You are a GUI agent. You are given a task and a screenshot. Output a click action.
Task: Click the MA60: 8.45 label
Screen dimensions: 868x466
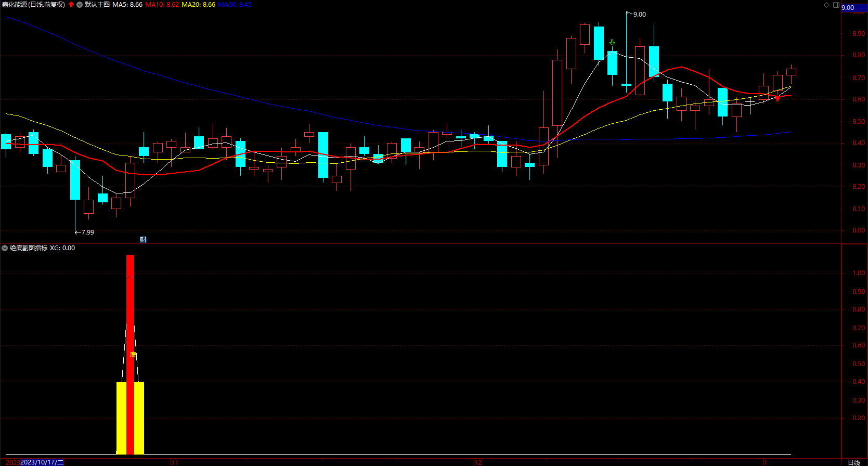pos(235,5)
